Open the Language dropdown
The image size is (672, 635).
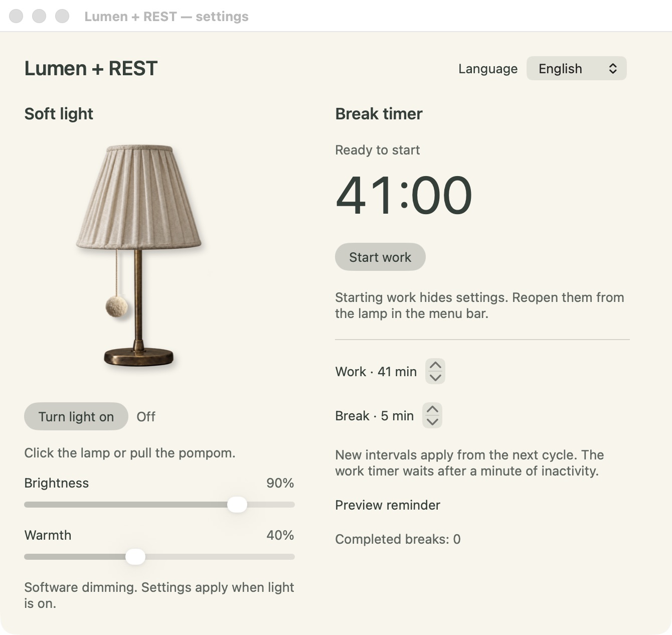(577, 68)
